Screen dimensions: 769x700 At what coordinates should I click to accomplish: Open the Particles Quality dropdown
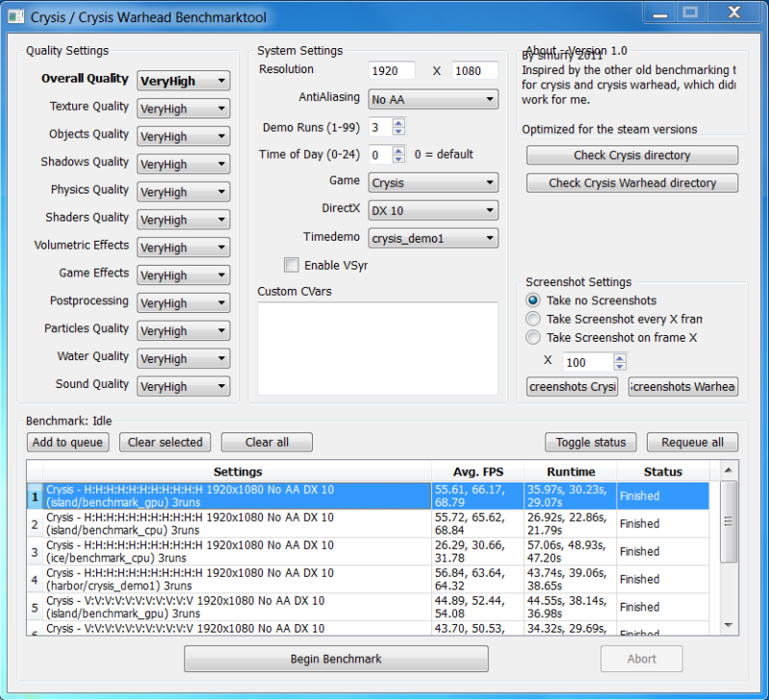(x=184, y=330)
